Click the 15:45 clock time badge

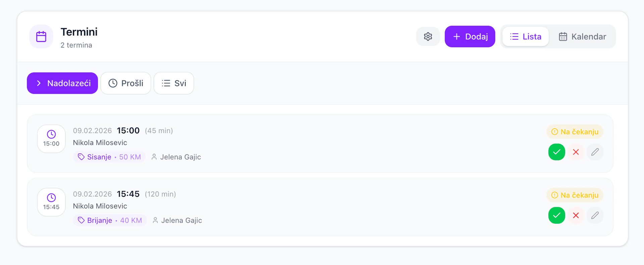[51, 202]
